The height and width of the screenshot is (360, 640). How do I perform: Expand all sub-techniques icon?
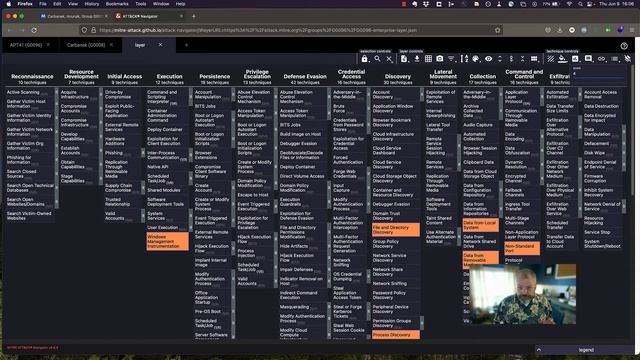pos(500,59)
